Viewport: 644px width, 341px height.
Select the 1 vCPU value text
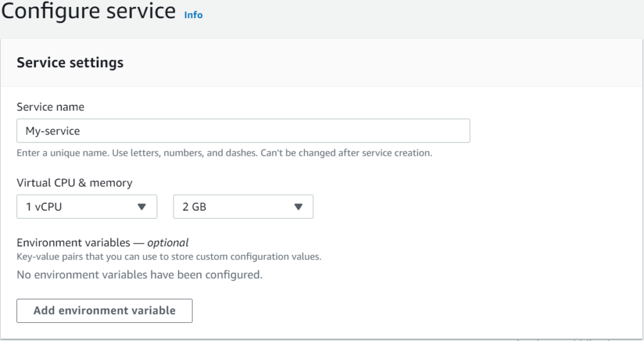[x=43, y=207]
